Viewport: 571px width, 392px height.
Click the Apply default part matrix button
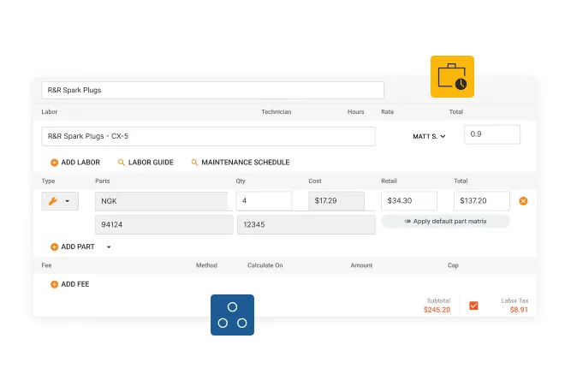445,222
